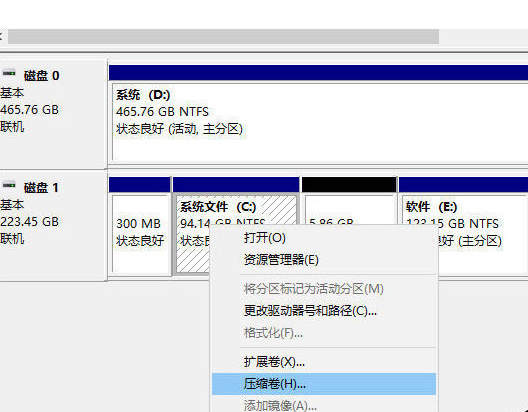Click 格式化(F)... menu entry

[x=273, y=333]
